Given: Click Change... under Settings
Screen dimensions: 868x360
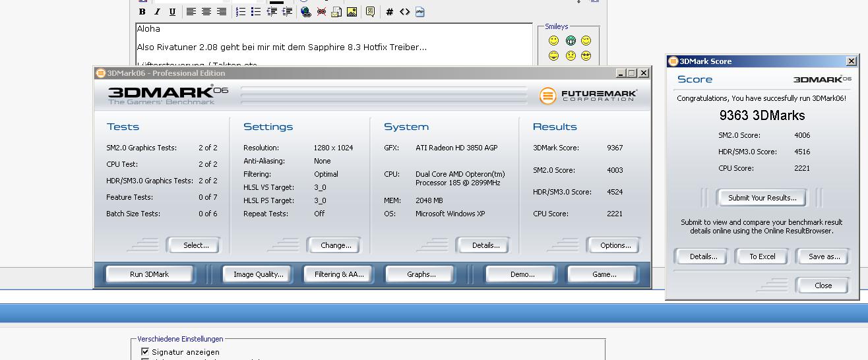Looking at the screenshot, I should (x=334, y=245).
